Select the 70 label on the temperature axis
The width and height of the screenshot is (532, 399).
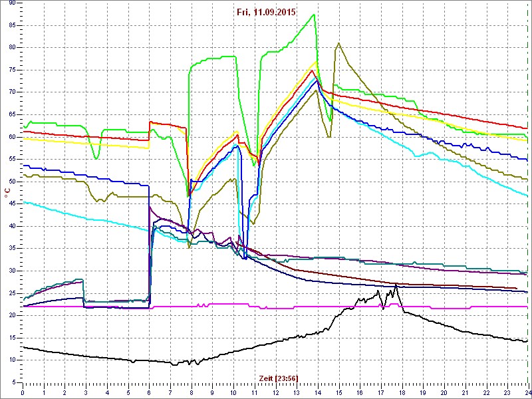(x=12, y=92)
